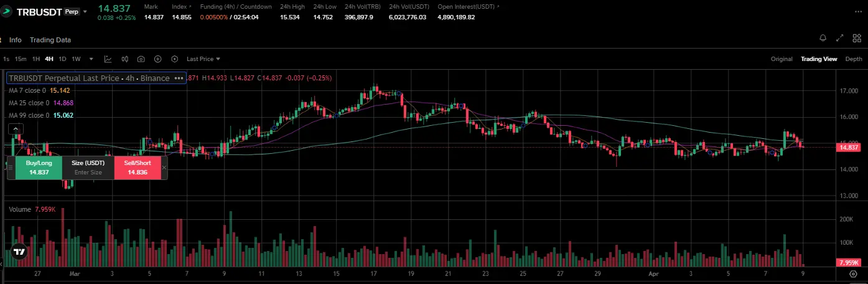
Task: Close the quick order panel
Action: 164,168
